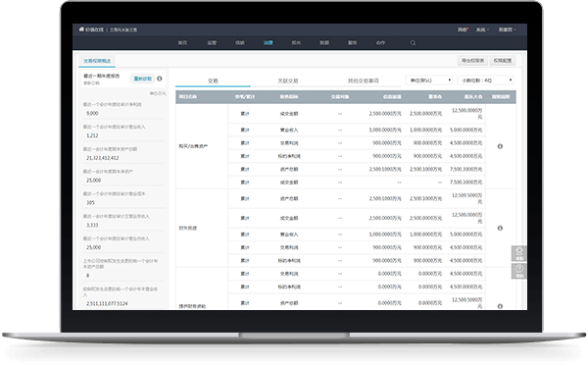Open the 系统 dropdown in header
The width and height of the screenshot is (588, 366).
point(482,29)
